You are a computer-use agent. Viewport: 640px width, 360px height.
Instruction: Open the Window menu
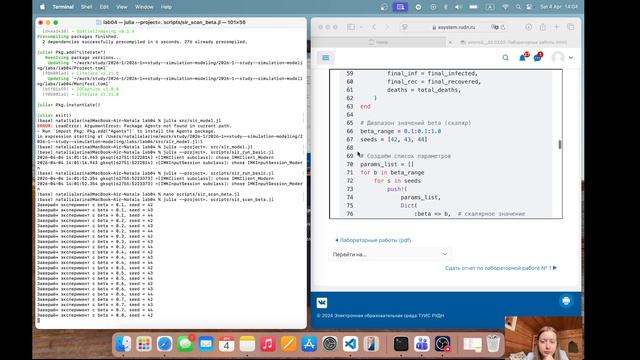144,7
